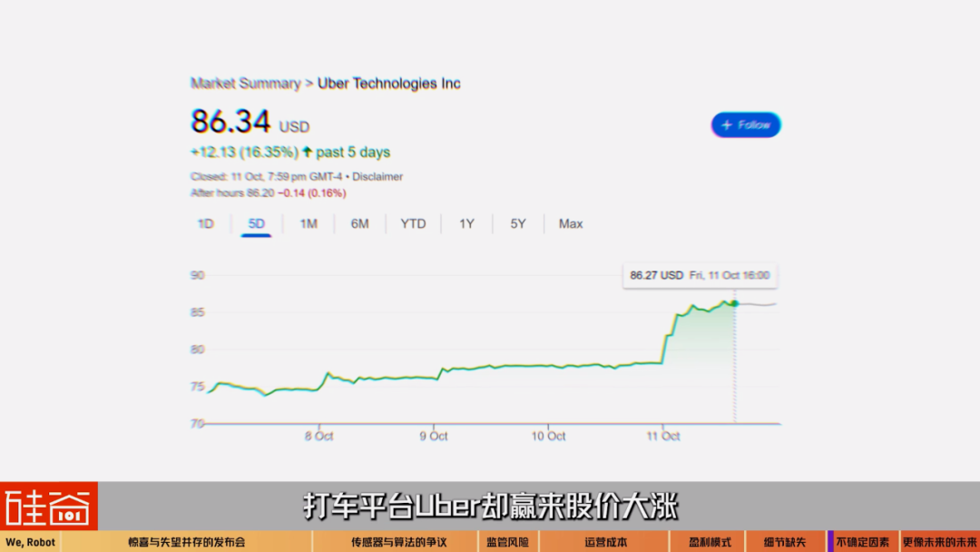The height and width of the screenshot is (552, 980).
Task: Select the 5D range tab
Action: pos(256,224)
